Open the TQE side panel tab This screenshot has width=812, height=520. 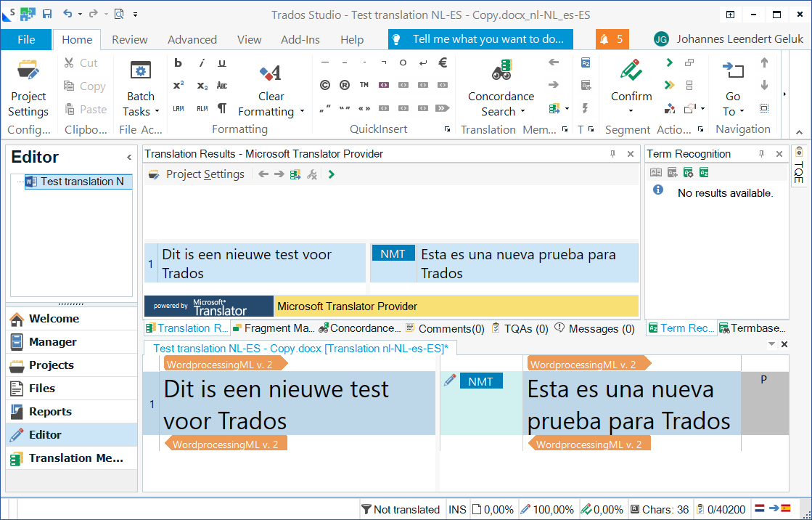click(x=798, y=166)
